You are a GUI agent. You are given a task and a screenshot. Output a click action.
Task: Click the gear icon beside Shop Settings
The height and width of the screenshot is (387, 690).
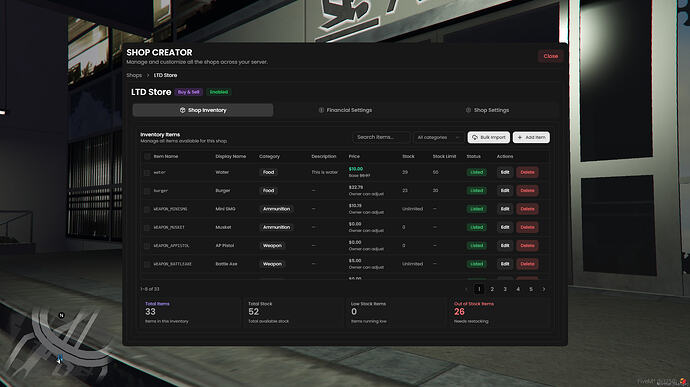(468, 110)
